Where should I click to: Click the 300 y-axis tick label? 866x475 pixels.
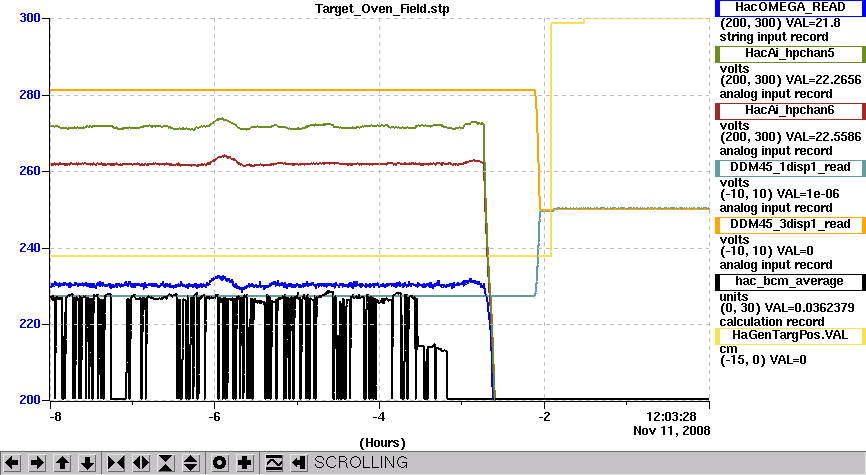[x=30, y=18]
